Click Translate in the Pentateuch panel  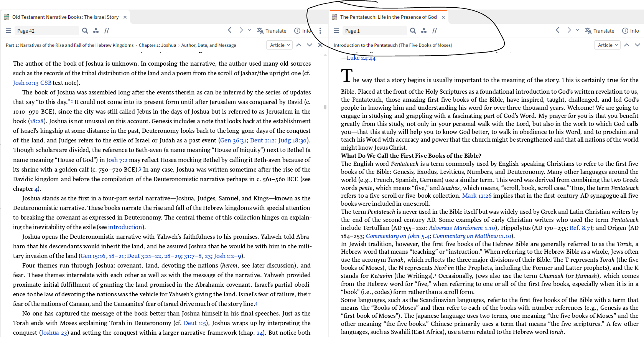[x=600, y=31]
